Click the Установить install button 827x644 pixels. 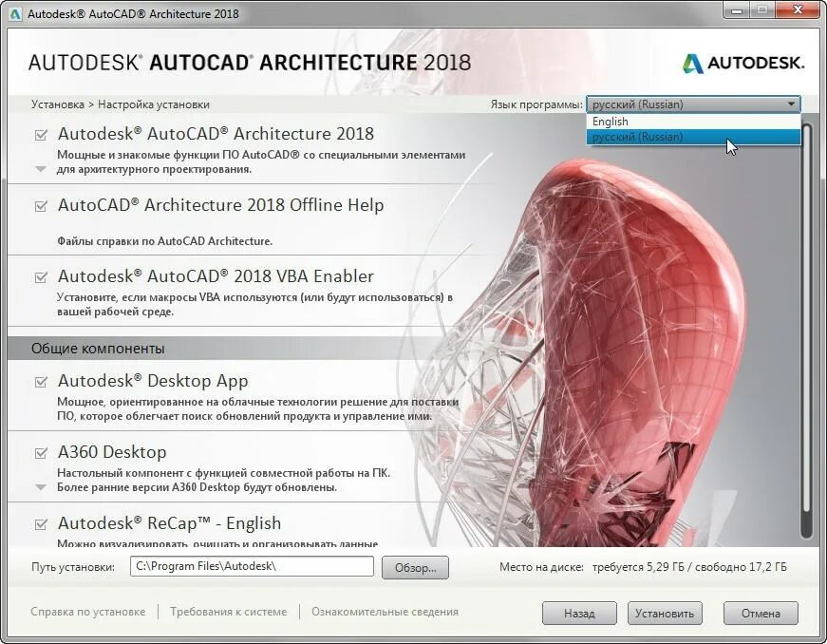pyautogui.click(x=665, y=613)
